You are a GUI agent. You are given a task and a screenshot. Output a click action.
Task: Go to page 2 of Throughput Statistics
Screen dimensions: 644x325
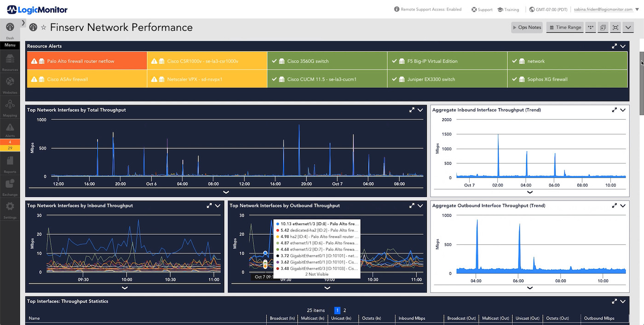point(345,310)
